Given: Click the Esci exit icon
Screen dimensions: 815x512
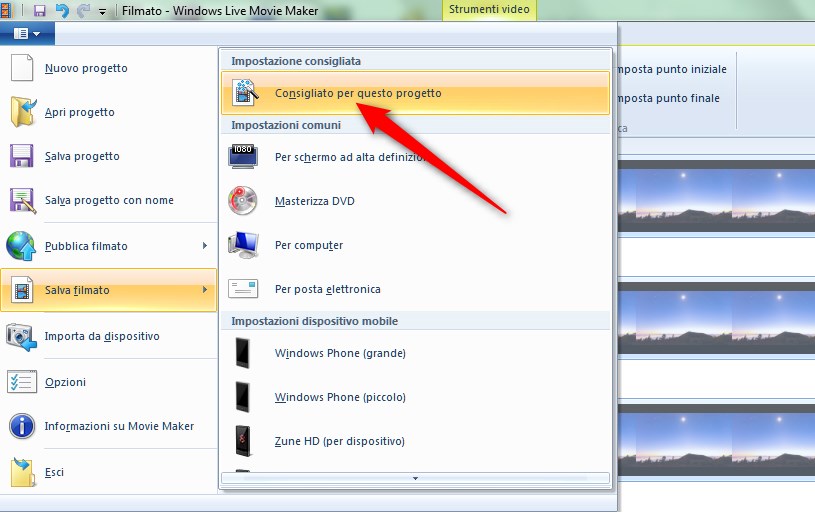Looking at the screenshot, I should (x=23, y=472).
